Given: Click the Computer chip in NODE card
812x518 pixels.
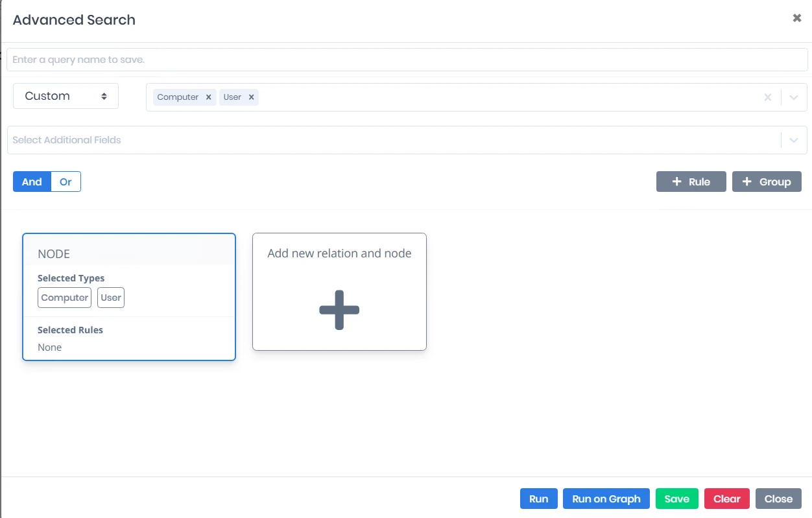Looking at the screenshot, I should (65, 298).
